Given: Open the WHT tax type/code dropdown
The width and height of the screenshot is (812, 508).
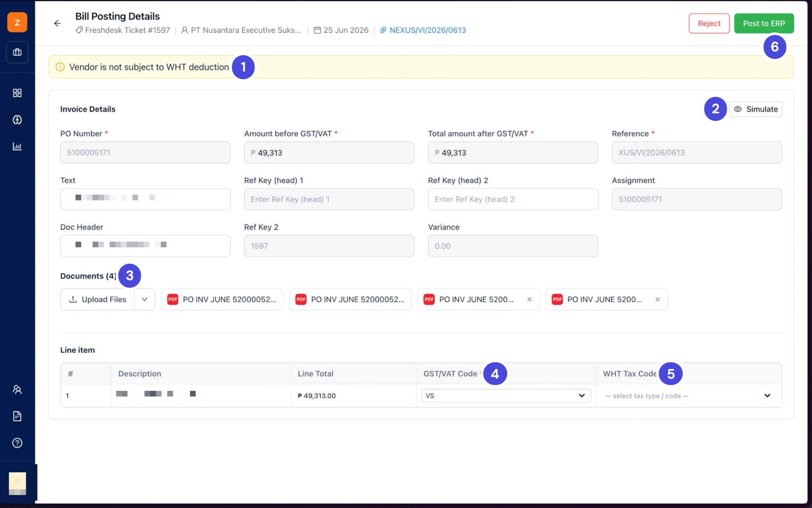Looking at the screenshot, I should tap(689, 396).
